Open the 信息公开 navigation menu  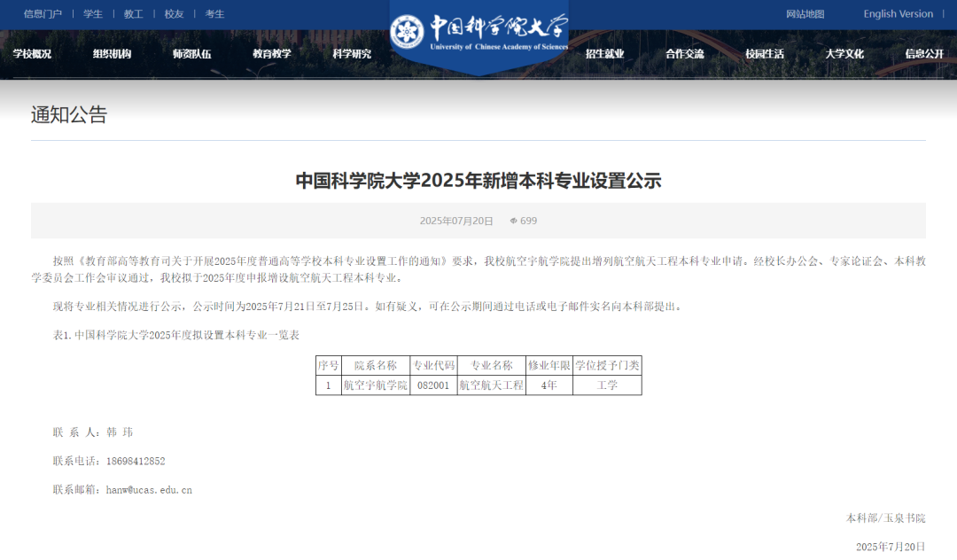[x=925, y=53]
